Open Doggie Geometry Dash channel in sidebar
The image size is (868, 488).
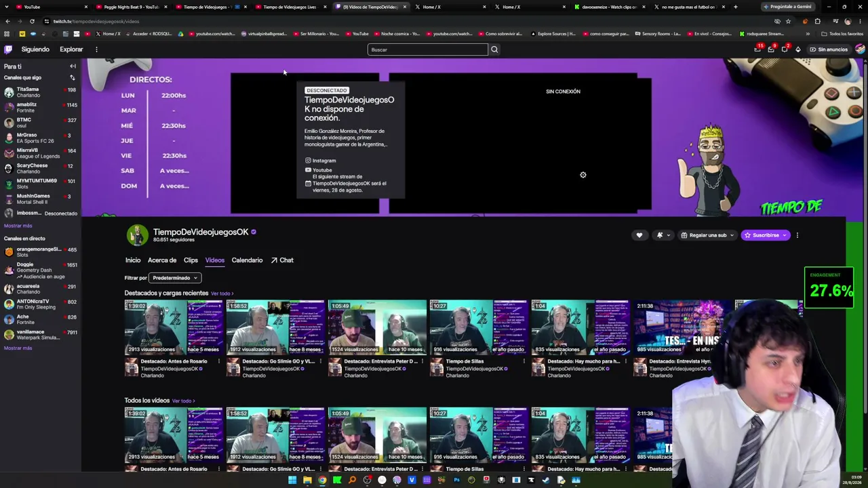41,270
